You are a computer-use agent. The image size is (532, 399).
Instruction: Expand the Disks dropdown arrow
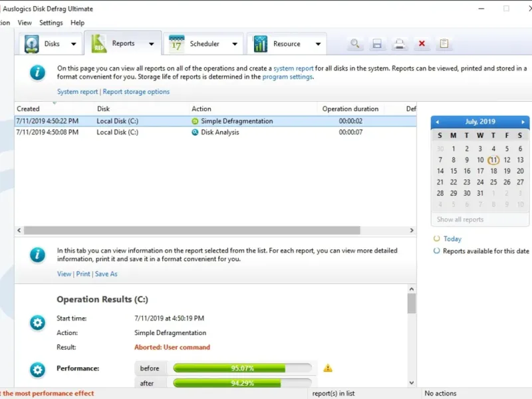point(74,44)
